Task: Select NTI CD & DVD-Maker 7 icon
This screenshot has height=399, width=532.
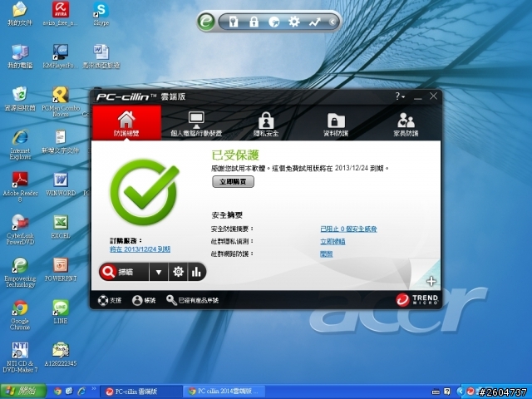Action: (20, 358)
